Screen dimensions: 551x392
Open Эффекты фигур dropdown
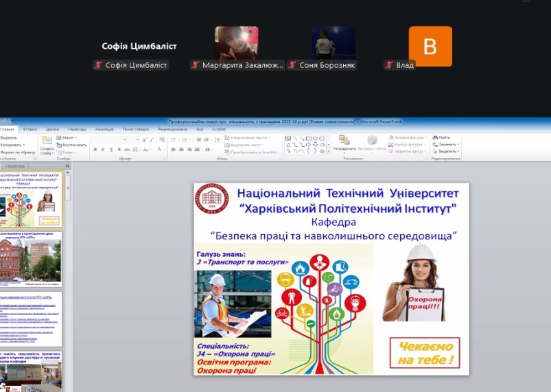pos(408,152)
